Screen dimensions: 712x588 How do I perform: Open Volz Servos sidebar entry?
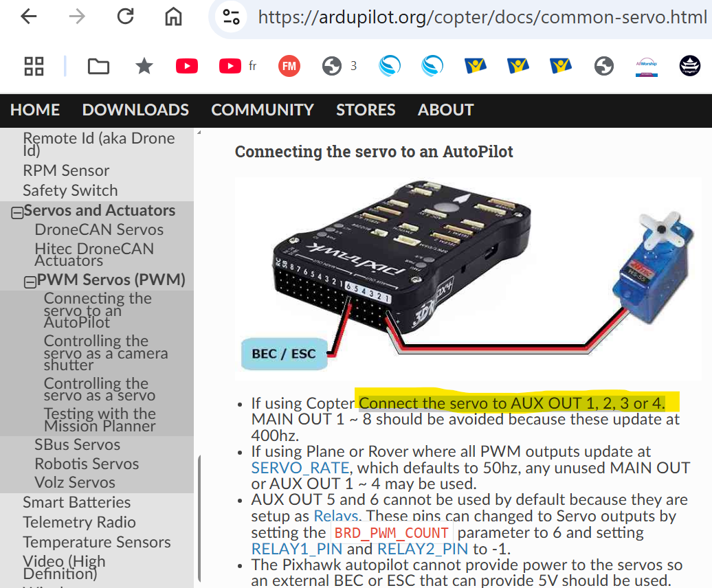(75, 483)
